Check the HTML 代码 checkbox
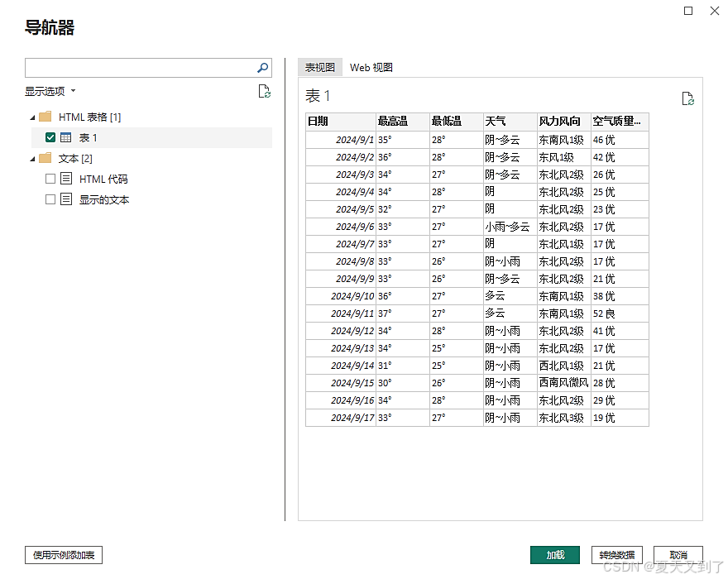Viewport: 728px width, 579px height. [x=50, y=179]
